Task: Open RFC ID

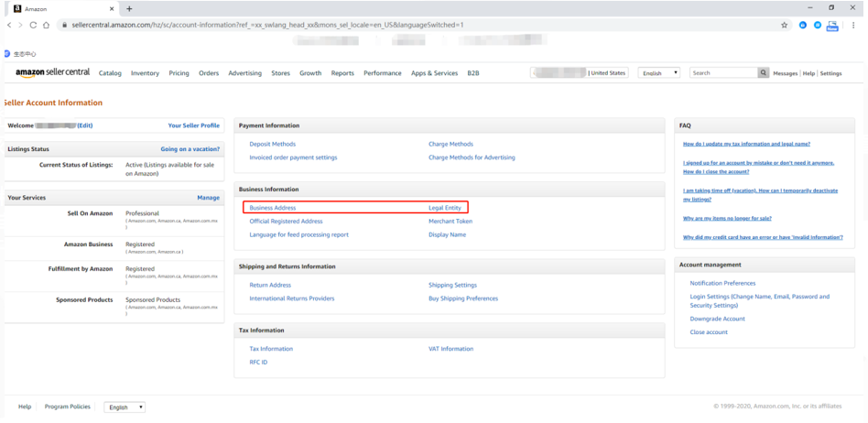Action: click(258, 362)
